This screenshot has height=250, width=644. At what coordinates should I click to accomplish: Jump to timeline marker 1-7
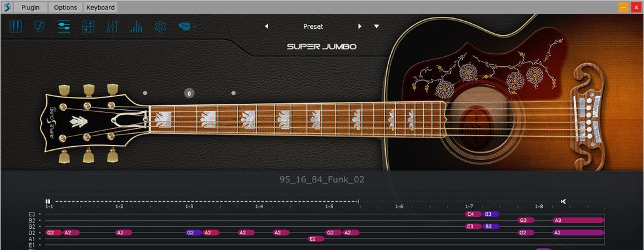[469, 206]
